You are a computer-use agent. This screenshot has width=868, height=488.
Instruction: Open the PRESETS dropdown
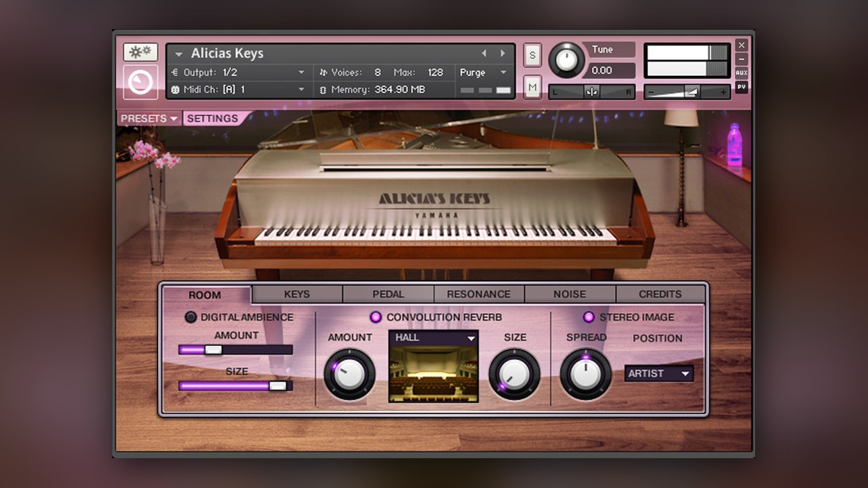coord(149,119)
